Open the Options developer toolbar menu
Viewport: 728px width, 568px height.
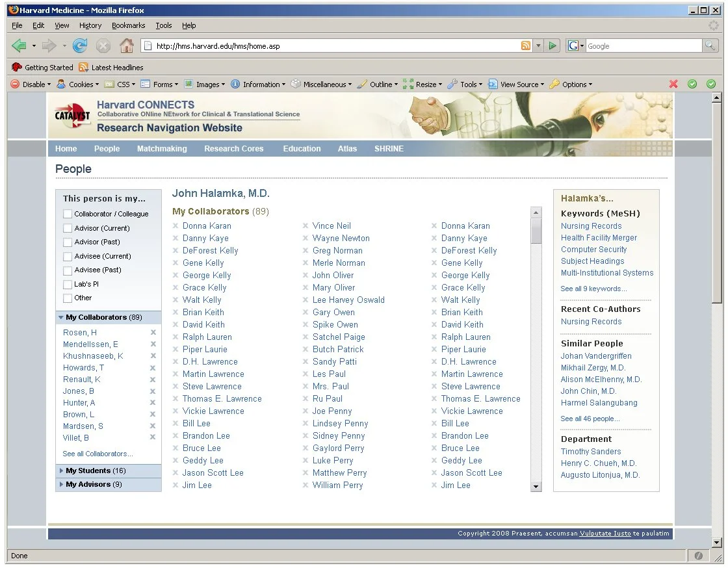coord(571,84)
